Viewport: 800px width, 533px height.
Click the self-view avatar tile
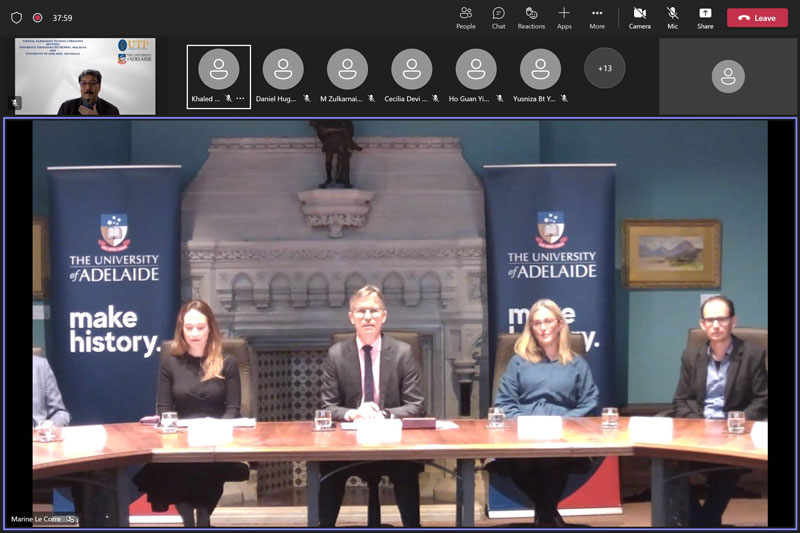[x=728, y=77]
